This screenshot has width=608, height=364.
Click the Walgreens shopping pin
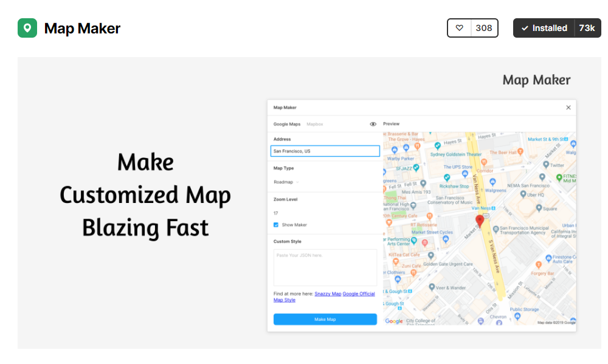coord(492,182)
